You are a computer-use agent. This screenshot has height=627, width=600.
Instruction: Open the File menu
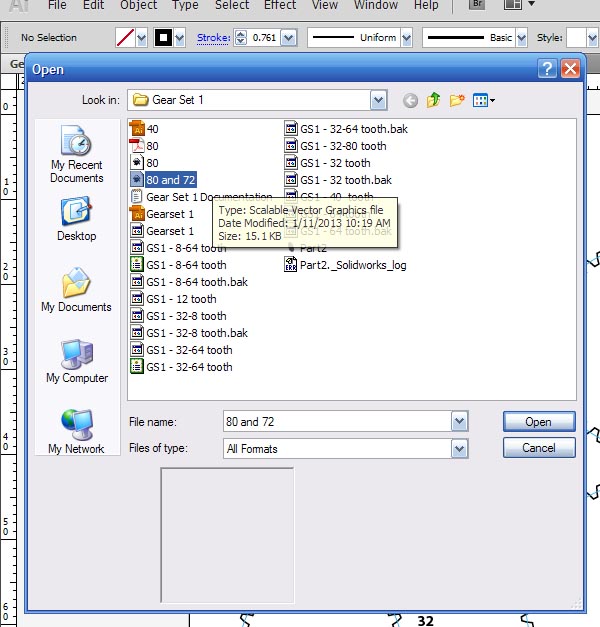[57, 5]
